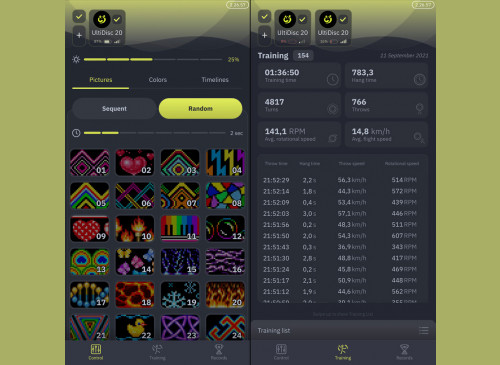This screenshot has width=500, height=365.
Task: Set brightness on the 25% slider
Action: [153, 60]
